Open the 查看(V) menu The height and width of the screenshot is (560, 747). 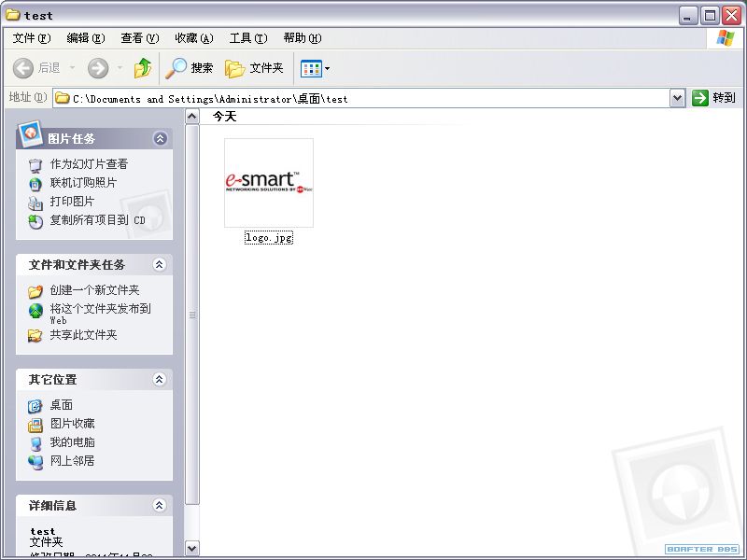tap(139, 38)
